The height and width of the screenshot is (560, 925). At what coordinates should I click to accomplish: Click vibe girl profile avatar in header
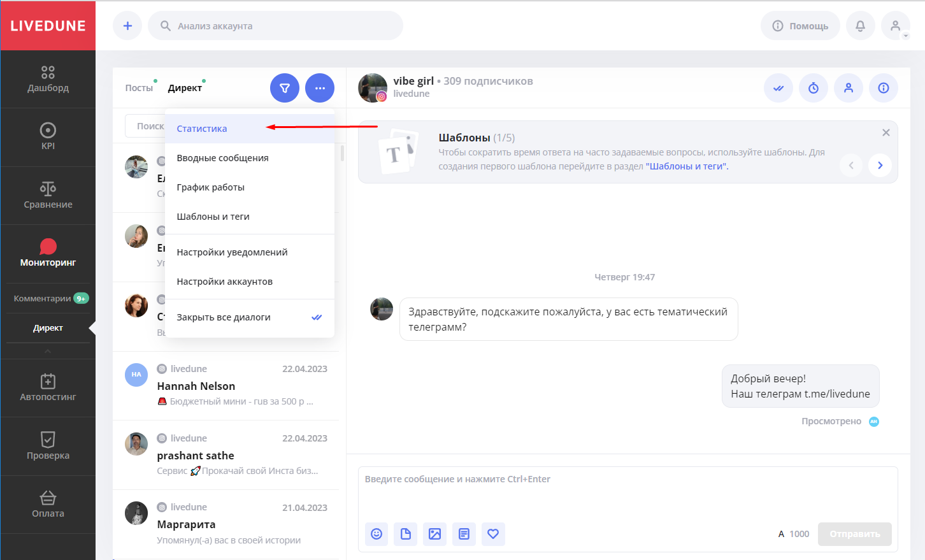tap(373, 88)
